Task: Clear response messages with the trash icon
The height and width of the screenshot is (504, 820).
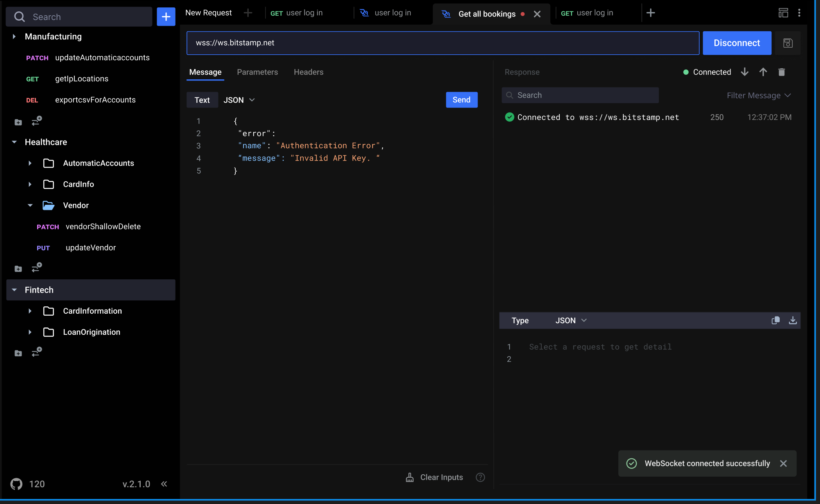Action: [x=781, y=72]
